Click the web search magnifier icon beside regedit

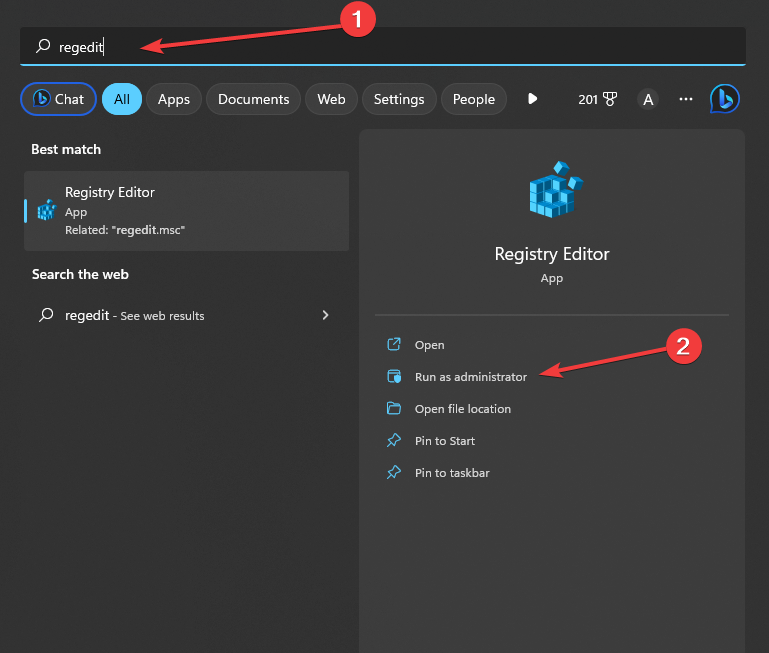46,315
